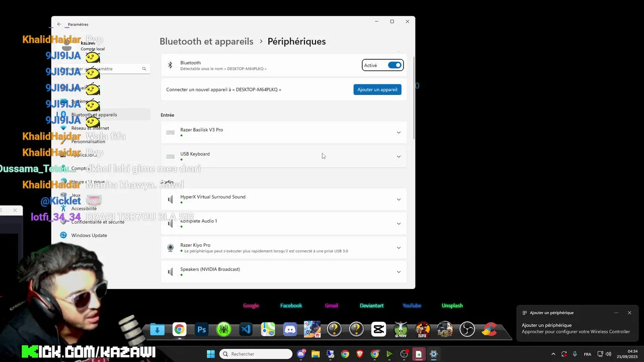This screenshot has height=362, width=644.
Task: Open File Explorer in the taskbar
Action: pyautogui.click(x=315, y=354)
